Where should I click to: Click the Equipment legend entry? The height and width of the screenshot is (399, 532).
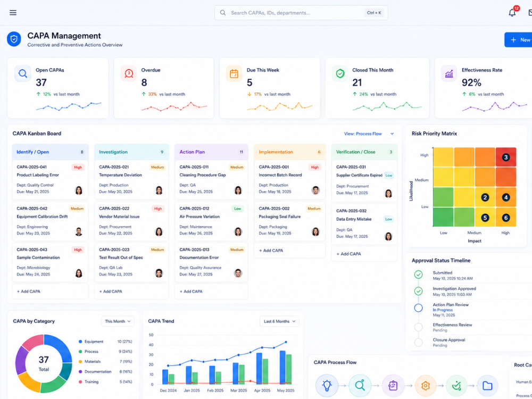[105, 342]
